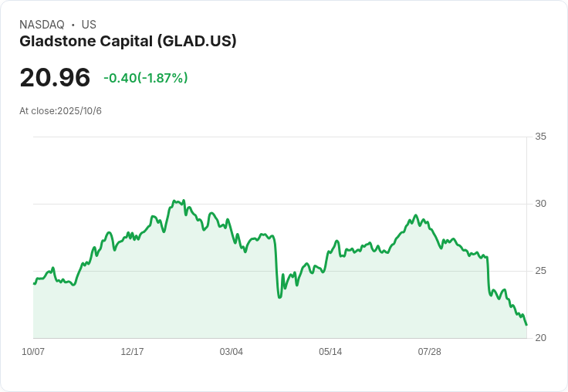Open the Gladstone Capital (GLAD.US) title
This screenshot has width=568, height=392.
tap(127, 41)
